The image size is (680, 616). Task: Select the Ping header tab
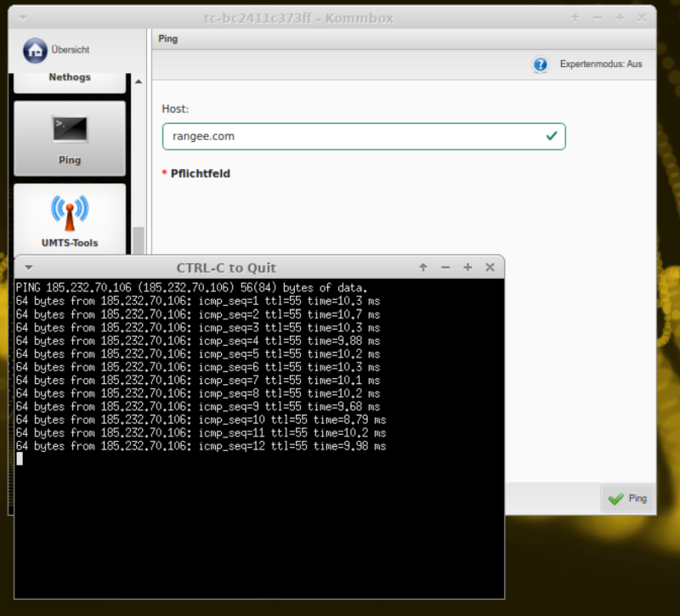[x=168, y=39]
